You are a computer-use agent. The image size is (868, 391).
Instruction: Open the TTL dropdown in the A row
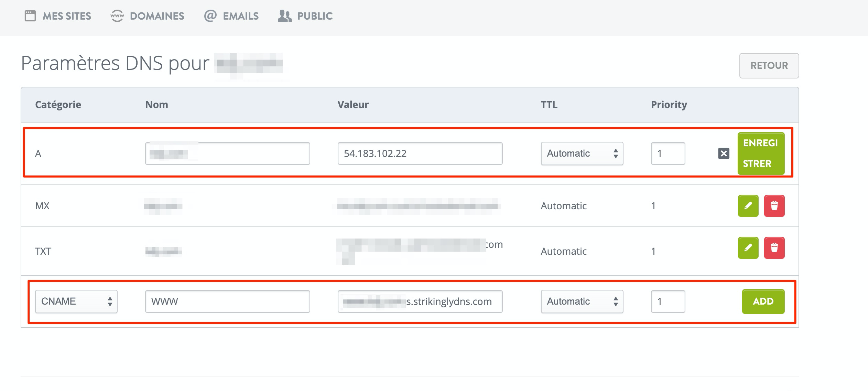[582, 154]
